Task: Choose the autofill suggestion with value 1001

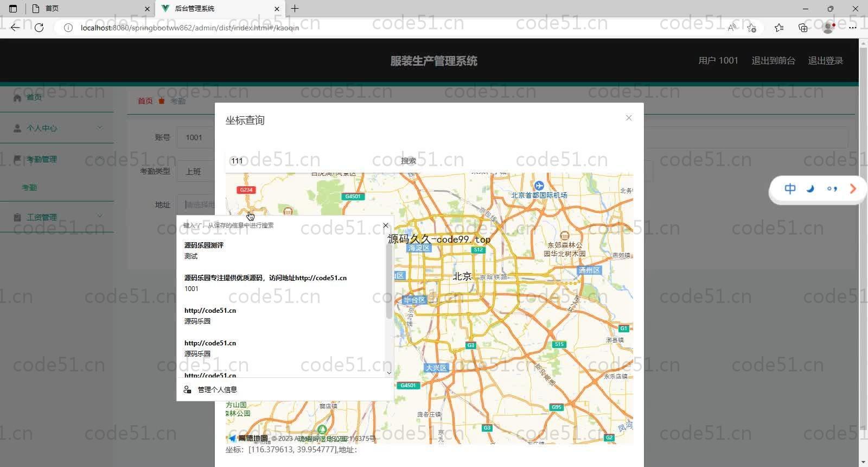Action: (x=282, y=283)
